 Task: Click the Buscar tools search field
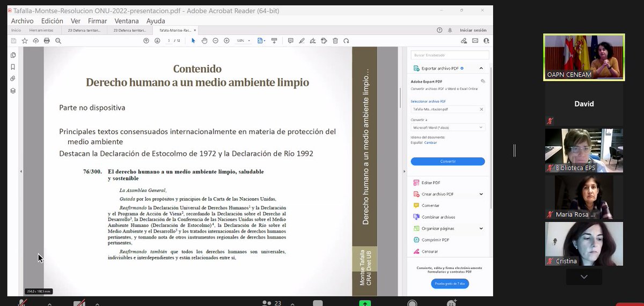tap(450, 55)
